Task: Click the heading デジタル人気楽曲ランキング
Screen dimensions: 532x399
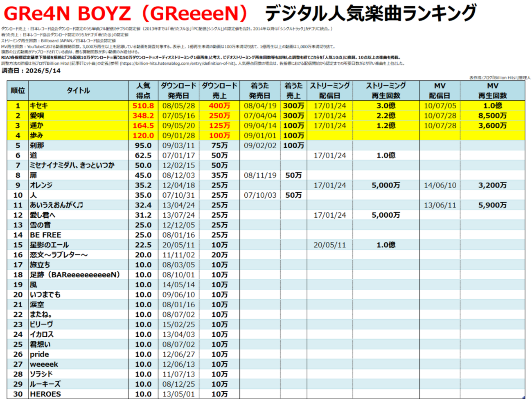Action: pos(370,14)
